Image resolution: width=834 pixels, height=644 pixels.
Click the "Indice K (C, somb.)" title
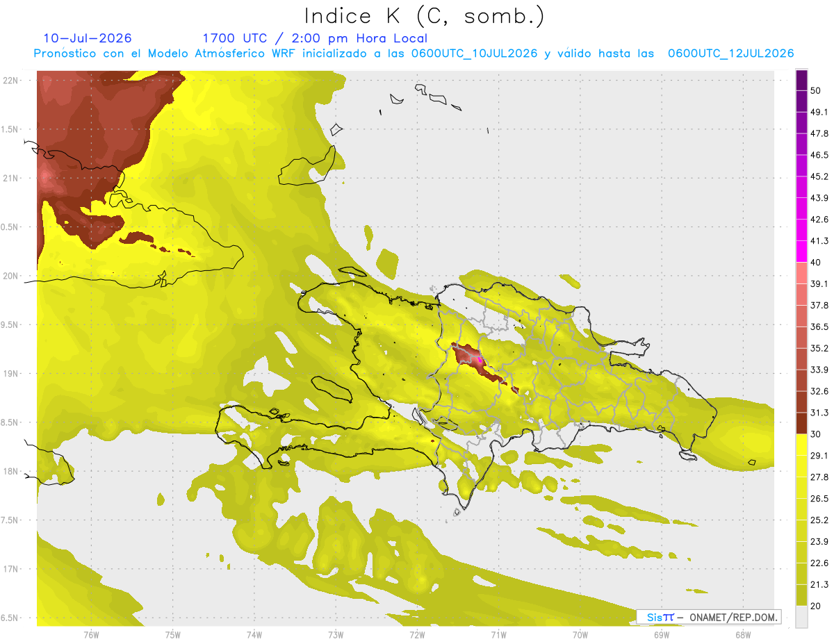coord(425,16)
